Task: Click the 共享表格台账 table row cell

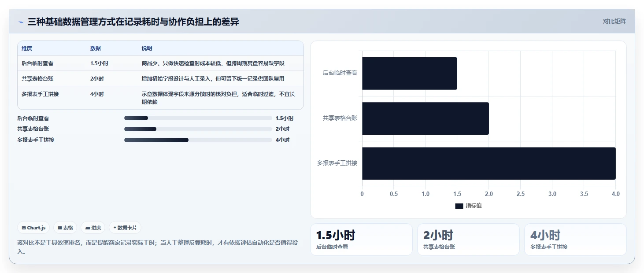Action: click(37, 79)
